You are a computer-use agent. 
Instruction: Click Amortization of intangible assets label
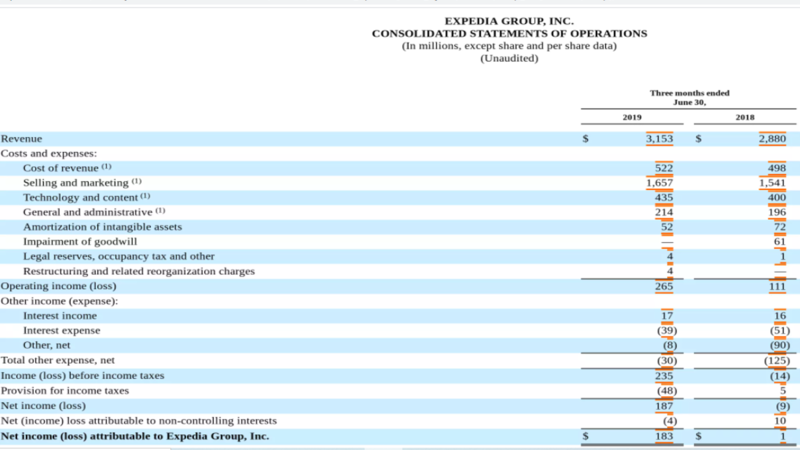102,227
